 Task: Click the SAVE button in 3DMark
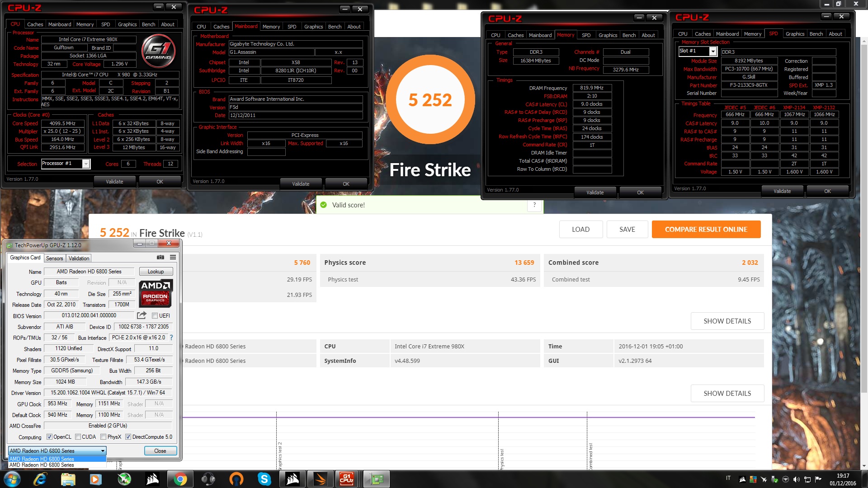[x=627, y=230]
